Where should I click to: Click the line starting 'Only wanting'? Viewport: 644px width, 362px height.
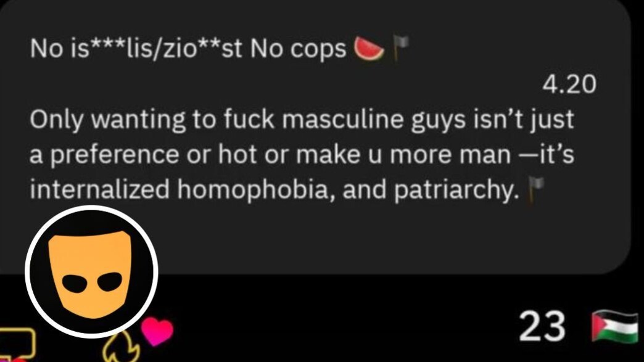302,120
